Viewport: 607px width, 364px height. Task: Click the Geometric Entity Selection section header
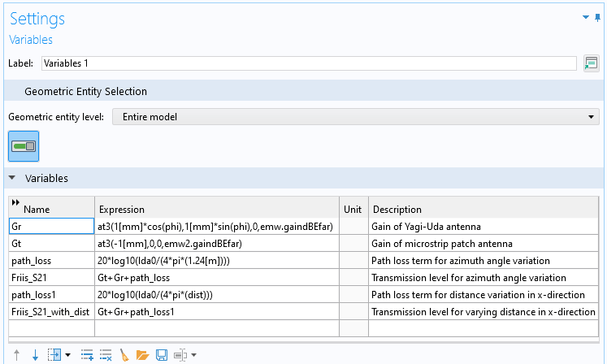coord(85,91)
